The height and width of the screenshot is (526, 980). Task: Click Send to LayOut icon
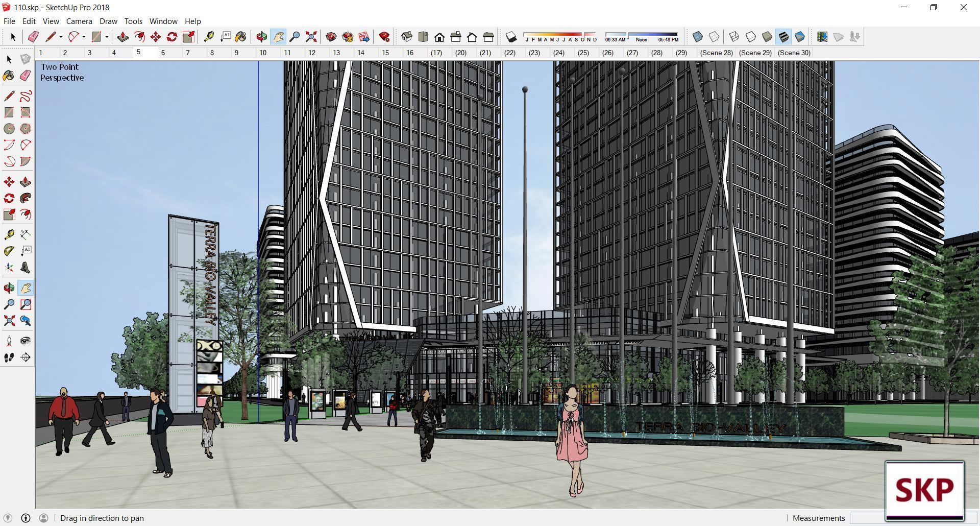pos(364,37)
